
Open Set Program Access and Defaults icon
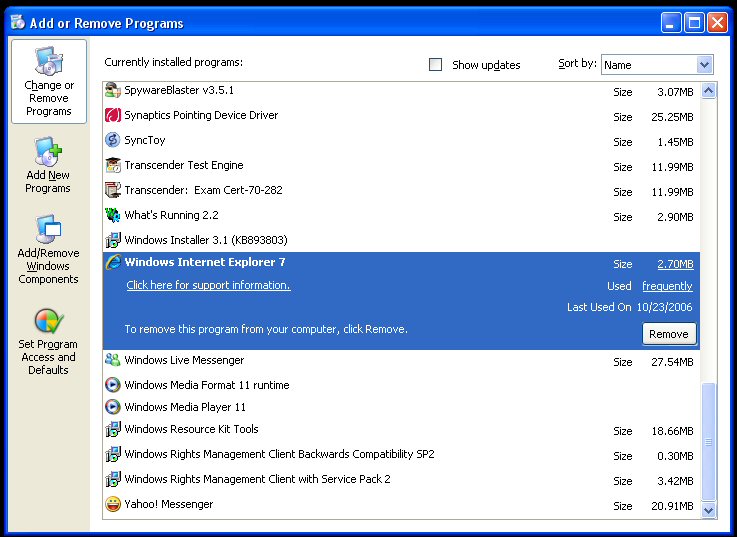(x=49, y=321)
